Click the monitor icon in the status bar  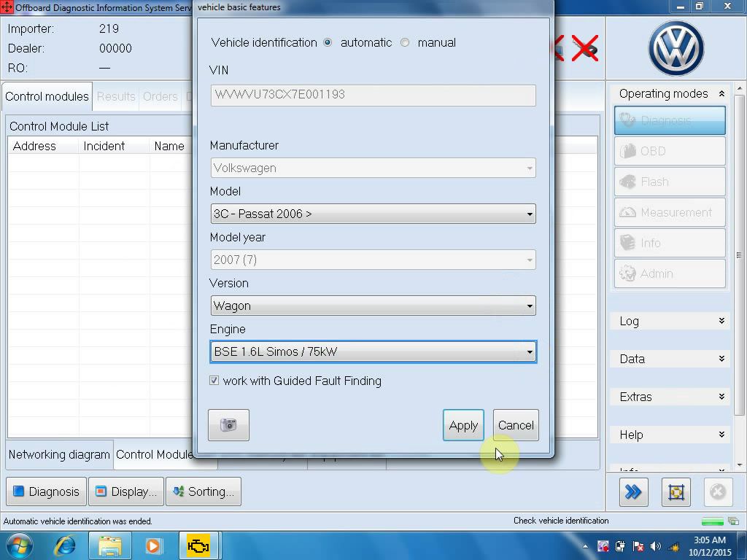pyautogui.click(x=734, y=521)
